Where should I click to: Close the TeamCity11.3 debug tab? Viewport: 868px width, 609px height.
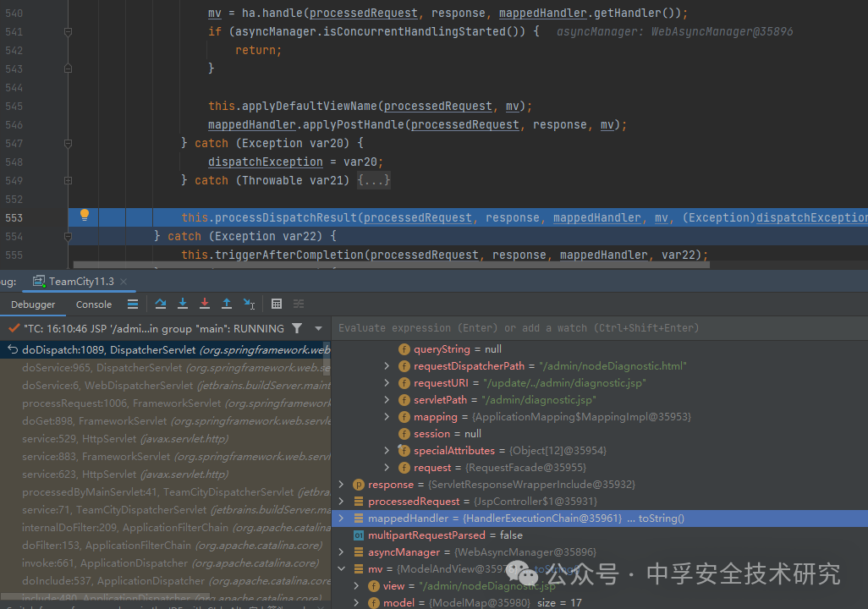coord(124,282)
